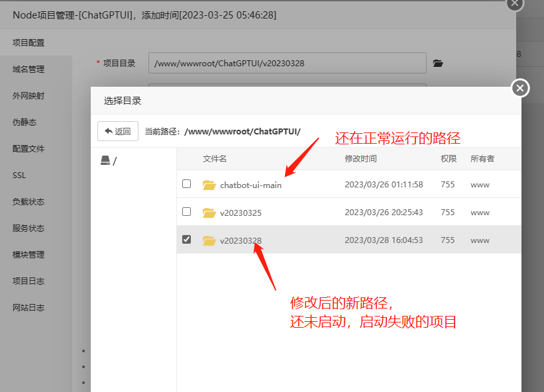
Task: Check the v20230325 checkbox
Action: tap(187, 211)
